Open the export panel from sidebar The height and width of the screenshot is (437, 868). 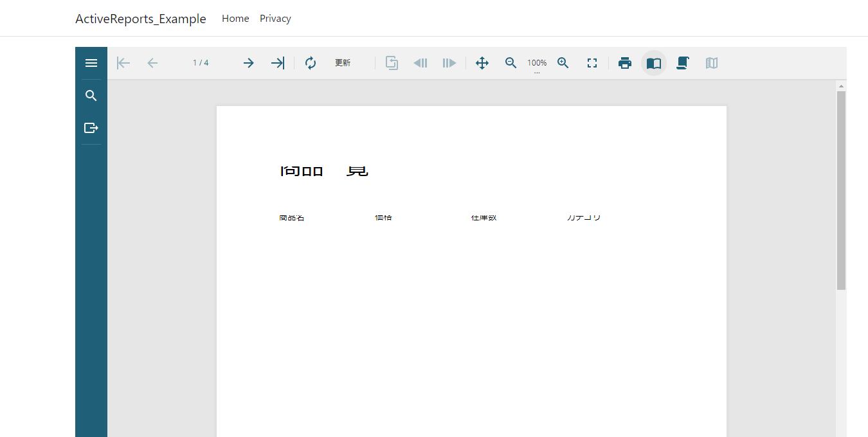(x=91, y=128)
